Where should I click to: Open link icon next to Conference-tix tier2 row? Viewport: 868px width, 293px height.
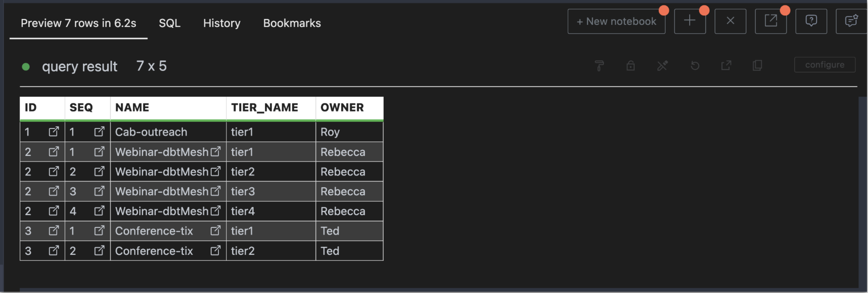216,251
